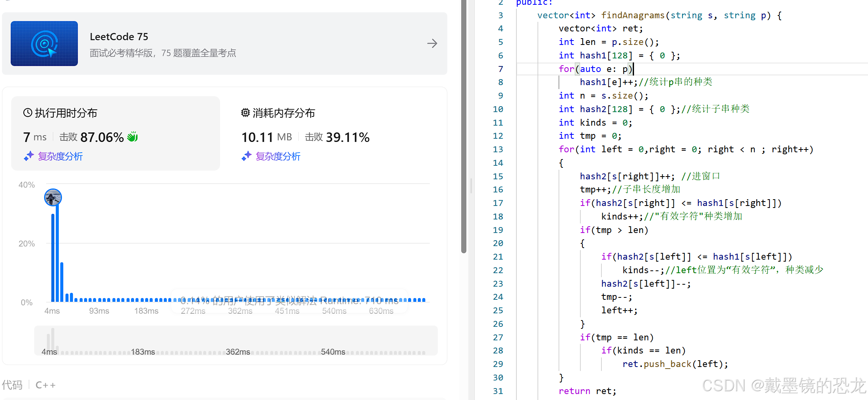This screenshot has width=868, height=400.
Task: Click code line int len = p.size();
Action: point(609,42)
